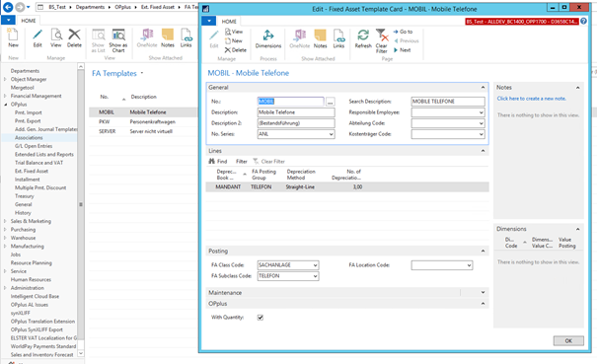597x364 pixels.
Task: Open the HOME tab in card window
Action: [229, 22]
